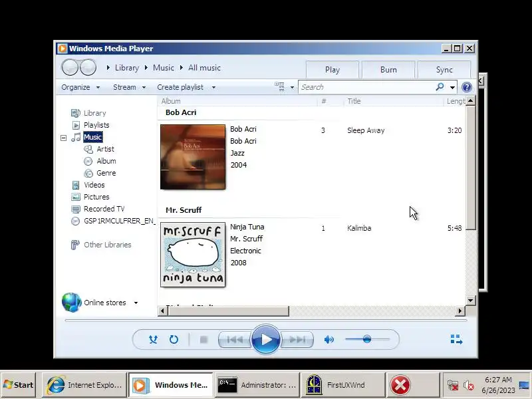Click the Search input field
Image resolution: width=532 pixels, height=399 pixels.
(367, 87)
